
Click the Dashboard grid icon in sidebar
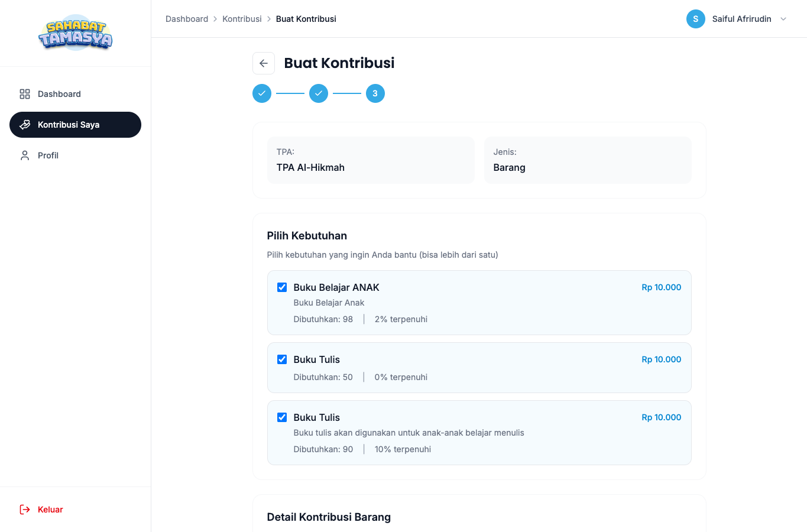coord(25,94)
